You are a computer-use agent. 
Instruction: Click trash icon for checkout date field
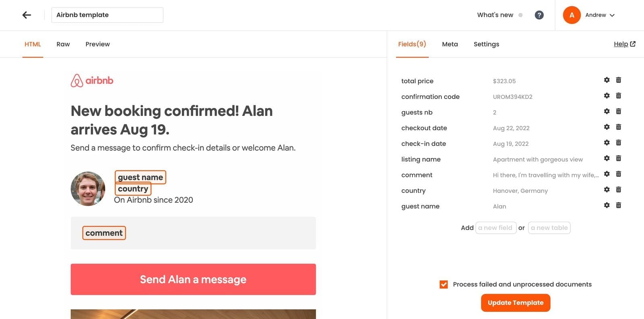(x=618, y=127)
